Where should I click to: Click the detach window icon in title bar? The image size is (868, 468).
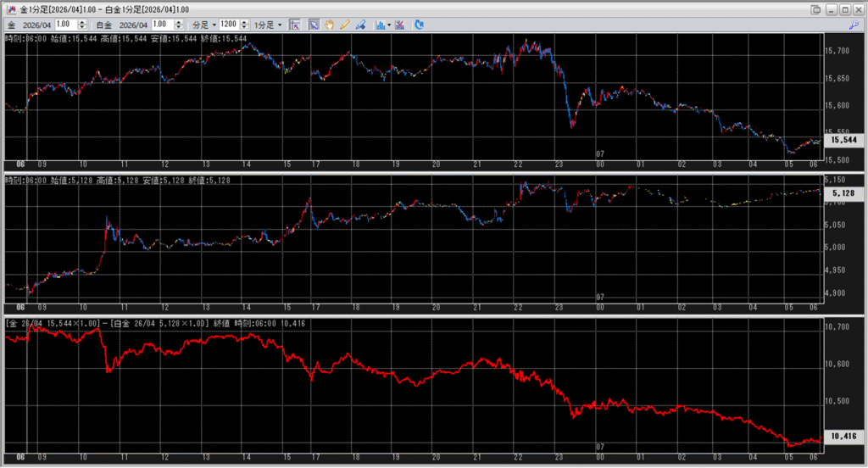click(815, 9)
